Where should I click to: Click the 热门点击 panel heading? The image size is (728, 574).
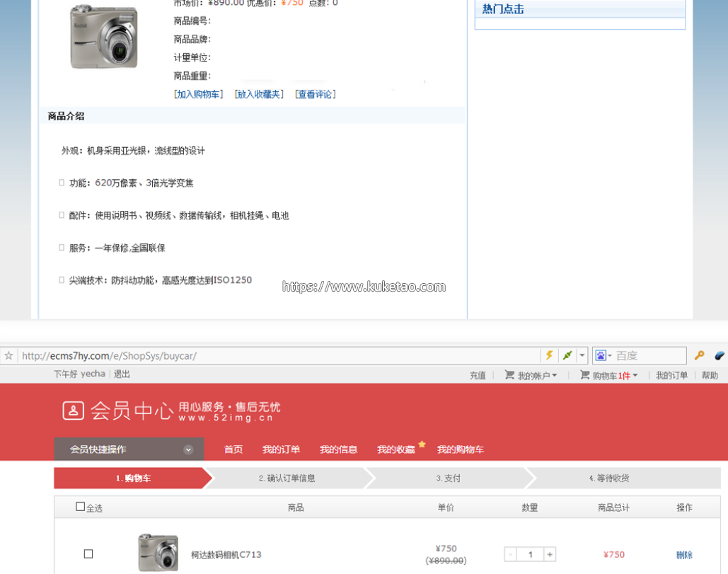point(503,8)
